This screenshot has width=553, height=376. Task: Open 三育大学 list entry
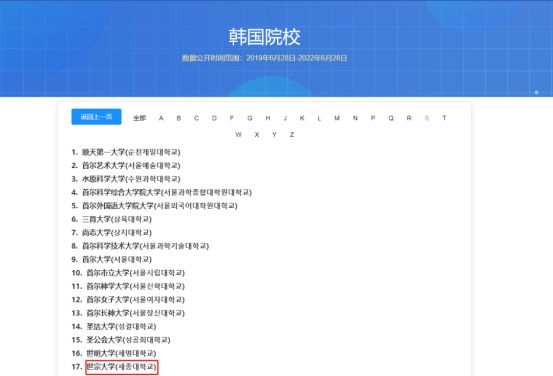117,219
